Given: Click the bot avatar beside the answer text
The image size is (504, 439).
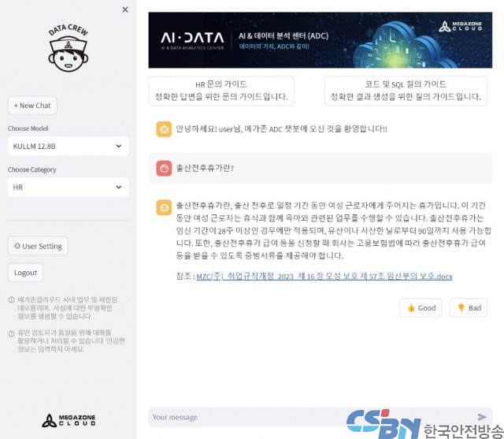Looking at the screenshot, I should click(164, 207).
